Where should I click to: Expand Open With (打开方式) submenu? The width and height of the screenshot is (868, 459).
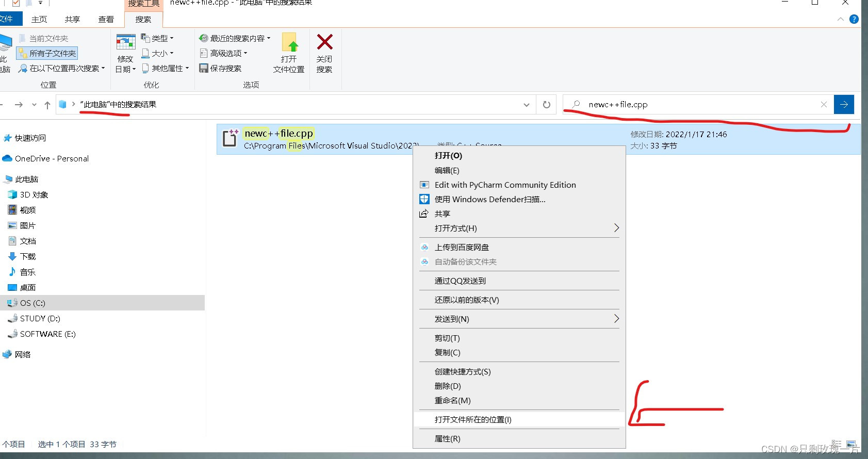click(x=519, y=228)
